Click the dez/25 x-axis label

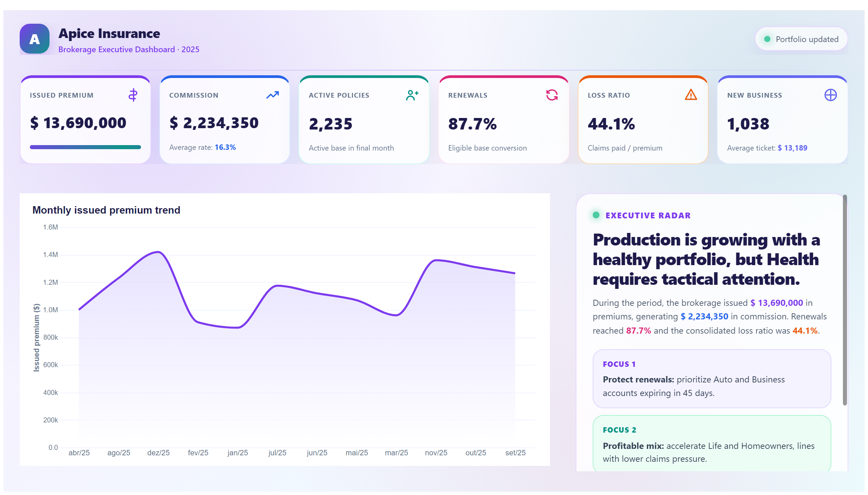point(158,453)
